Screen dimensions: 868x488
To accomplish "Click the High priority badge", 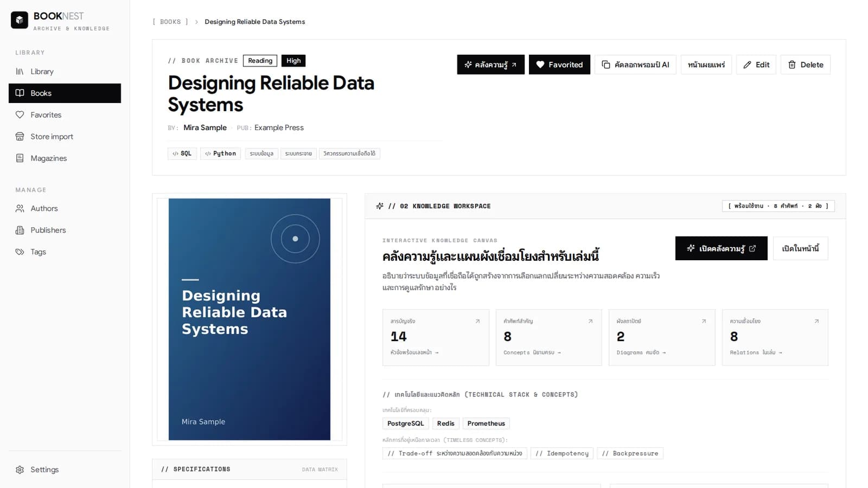I will tap(293, 61).
